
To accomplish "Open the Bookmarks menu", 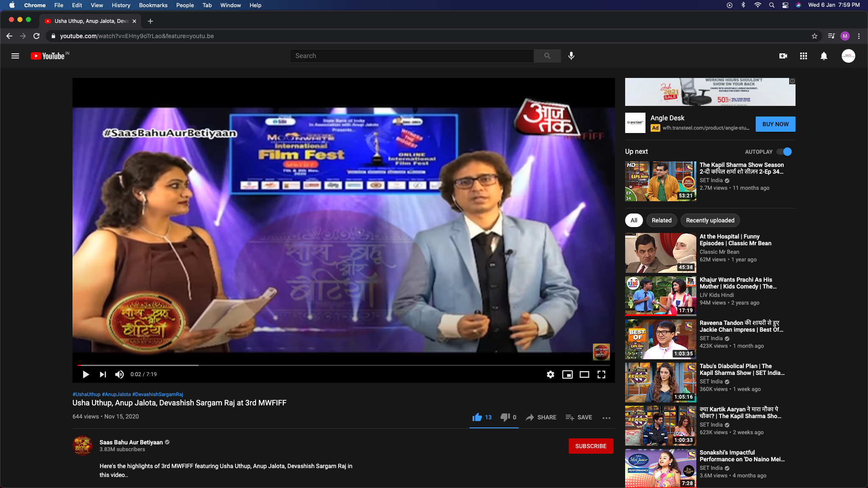I will pos(153,5).
